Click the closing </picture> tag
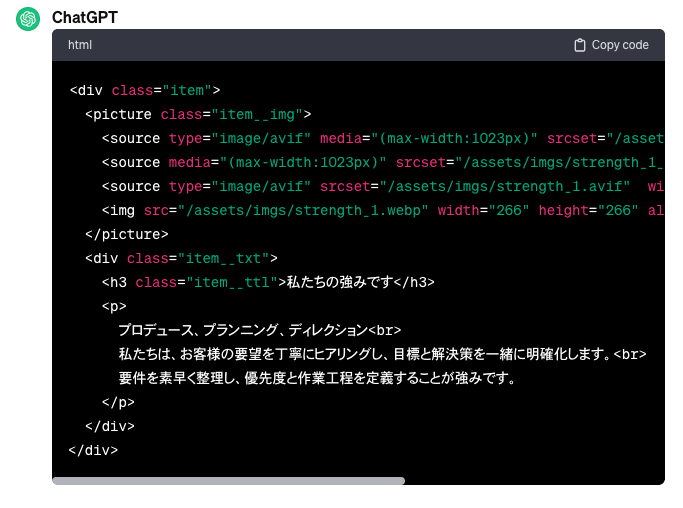This screenshot has width=683, height=508. (x=127, y=234)
